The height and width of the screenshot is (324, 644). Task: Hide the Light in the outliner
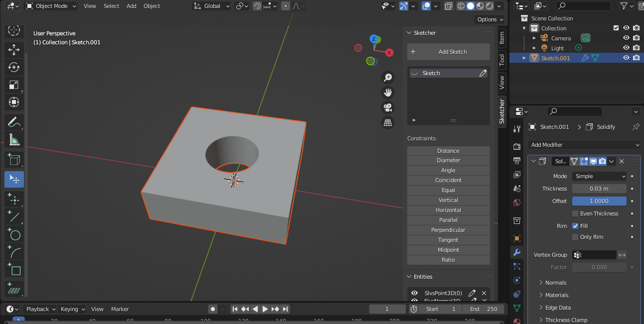pyautogui.click(x=627, y=48)
